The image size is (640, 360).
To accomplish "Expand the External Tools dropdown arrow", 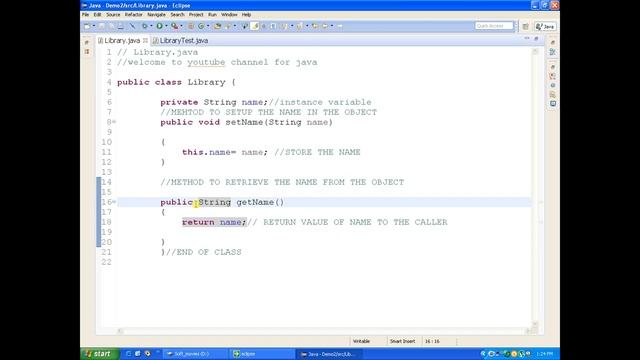I will click(181, 26).
